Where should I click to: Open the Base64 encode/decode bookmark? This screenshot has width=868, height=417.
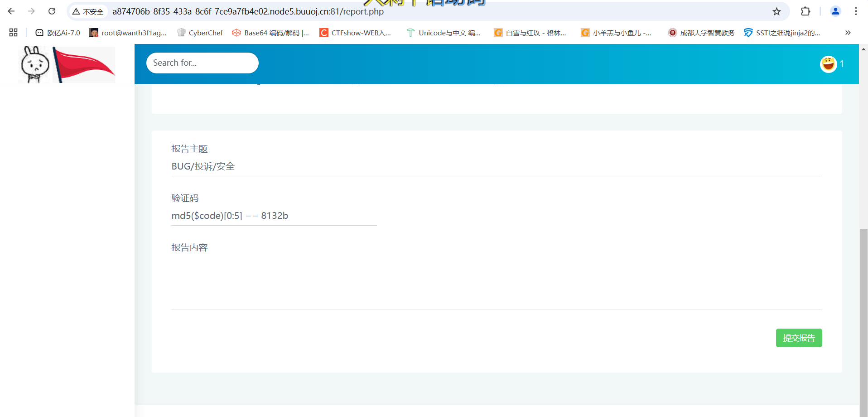(270, 33)
